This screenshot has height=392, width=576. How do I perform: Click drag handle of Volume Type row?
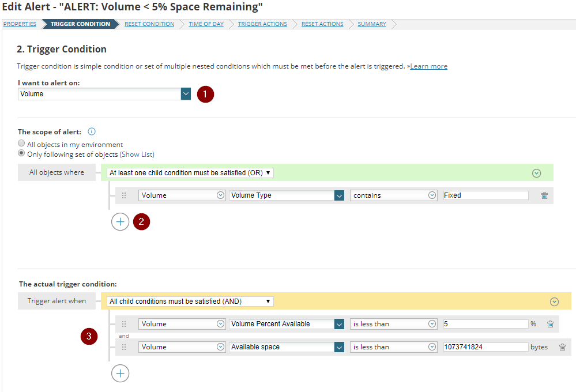(124, 195)
